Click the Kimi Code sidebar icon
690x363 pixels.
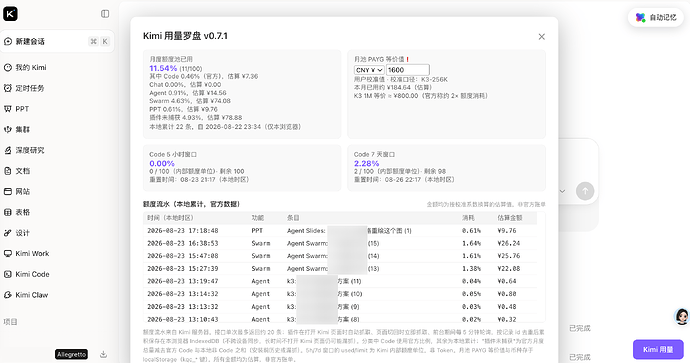point(7,274)
